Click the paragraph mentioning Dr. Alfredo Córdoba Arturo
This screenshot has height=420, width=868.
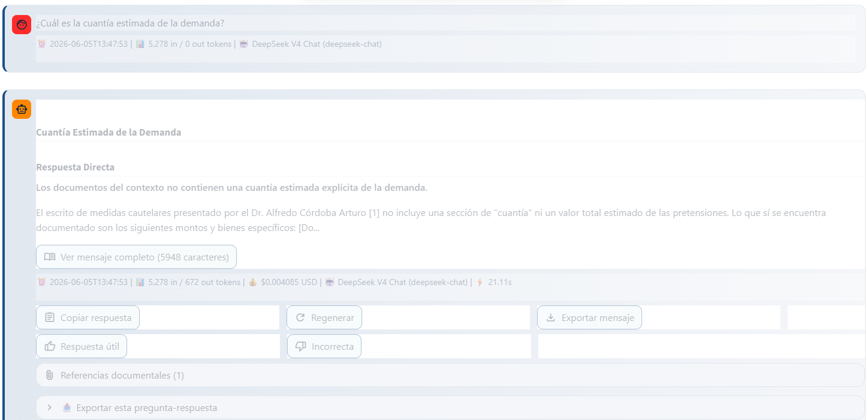coord(431,220)
